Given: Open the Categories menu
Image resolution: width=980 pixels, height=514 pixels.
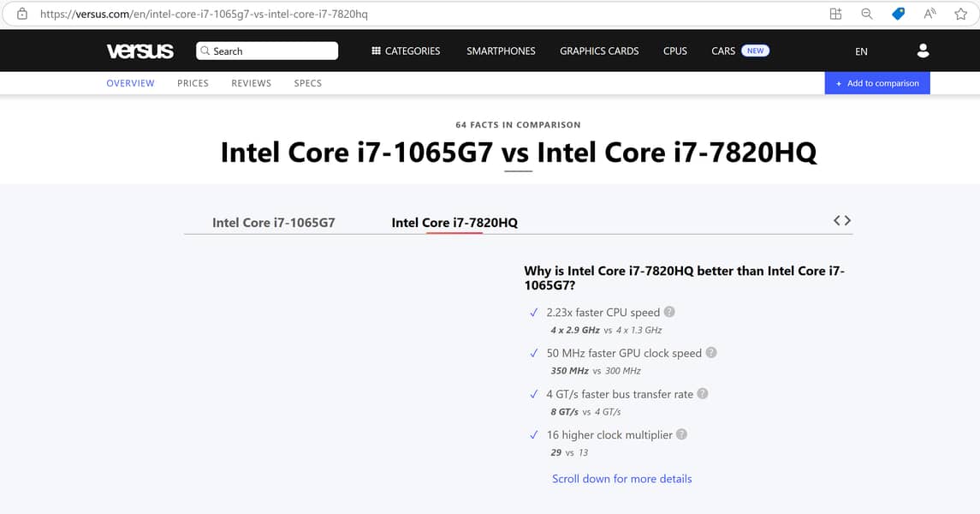Looking at the screenshot, I should (406, 51).
